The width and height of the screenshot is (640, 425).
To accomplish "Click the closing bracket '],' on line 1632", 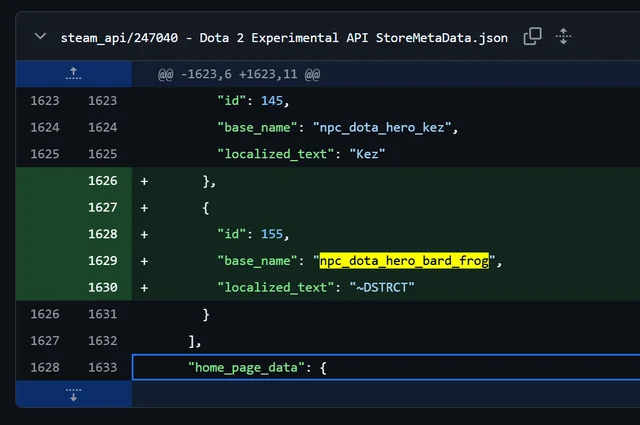I will pos(195,341).
